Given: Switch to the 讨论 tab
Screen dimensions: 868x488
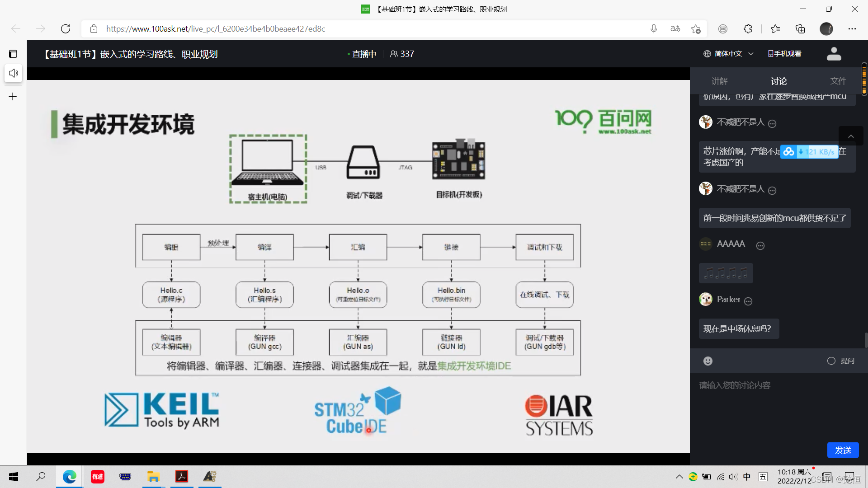Looking at the screenshot, I should click(x=779, y=81).
